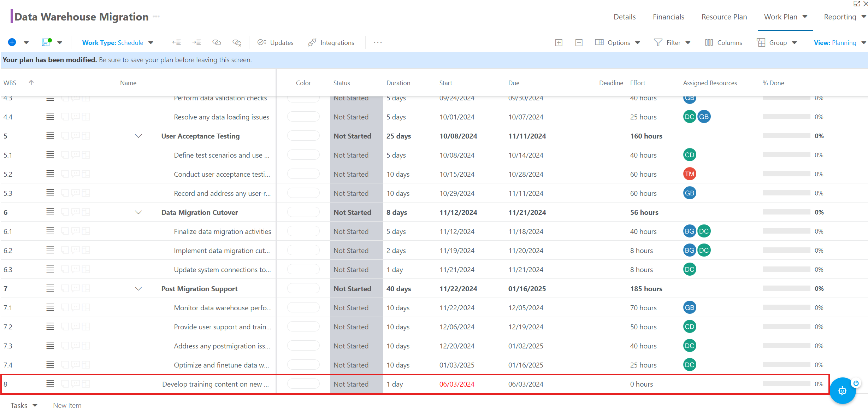Open the toolbar more options ellipsis

click(x=378, y=42)
